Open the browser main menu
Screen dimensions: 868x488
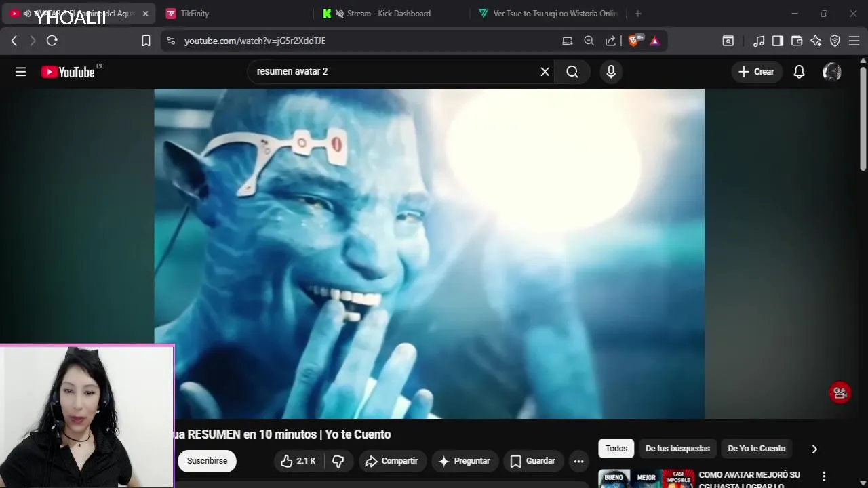click(854, 41)
